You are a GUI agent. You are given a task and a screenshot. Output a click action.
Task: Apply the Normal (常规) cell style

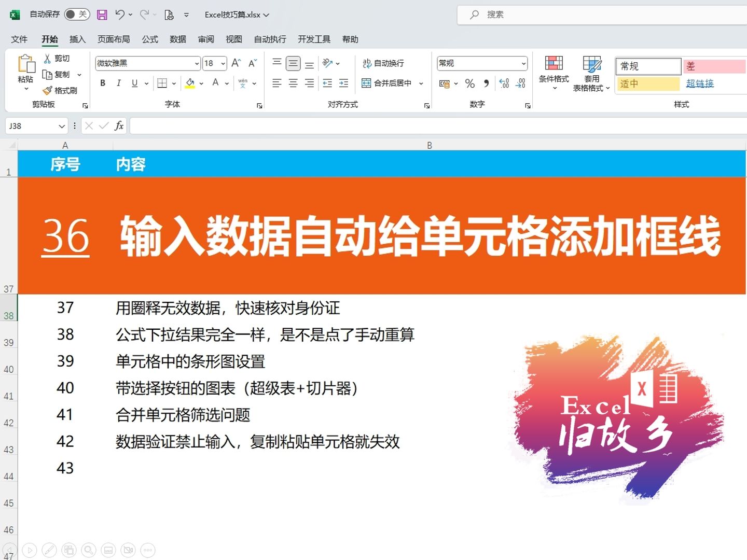[648, 66]
